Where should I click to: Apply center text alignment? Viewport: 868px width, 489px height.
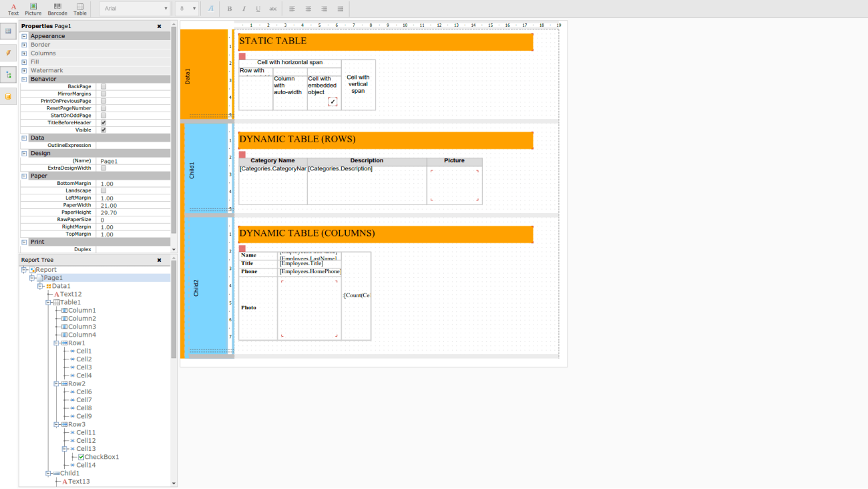point(308,9)
